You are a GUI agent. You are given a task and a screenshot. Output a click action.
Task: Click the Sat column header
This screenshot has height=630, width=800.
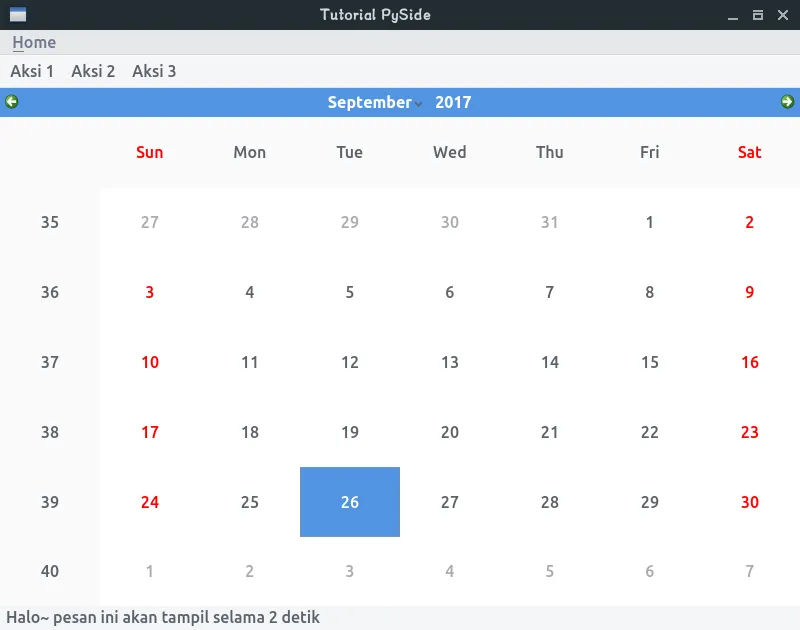[x=749, y=152]
